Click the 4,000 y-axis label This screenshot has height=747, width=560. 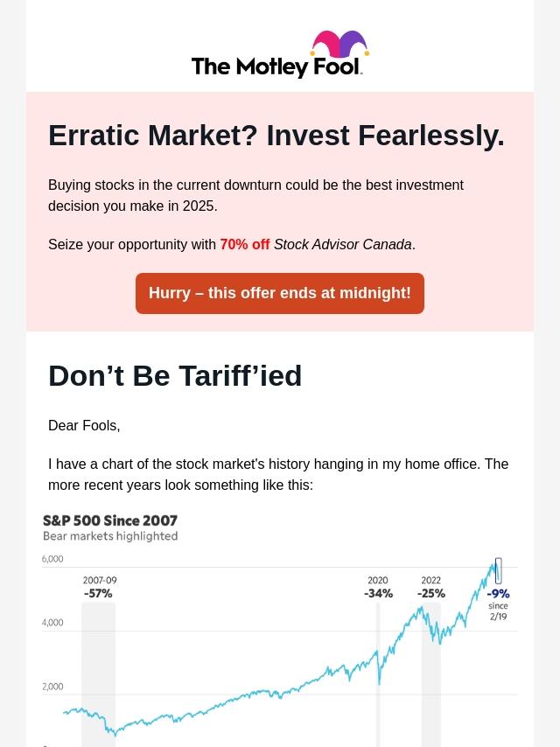(x=52, y=623)
